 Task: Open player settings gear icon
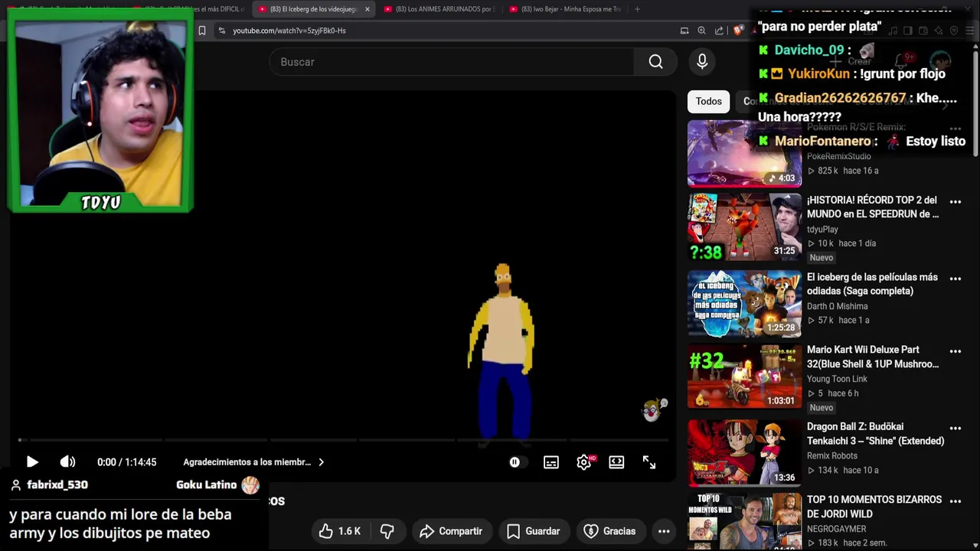click(584, 462)
